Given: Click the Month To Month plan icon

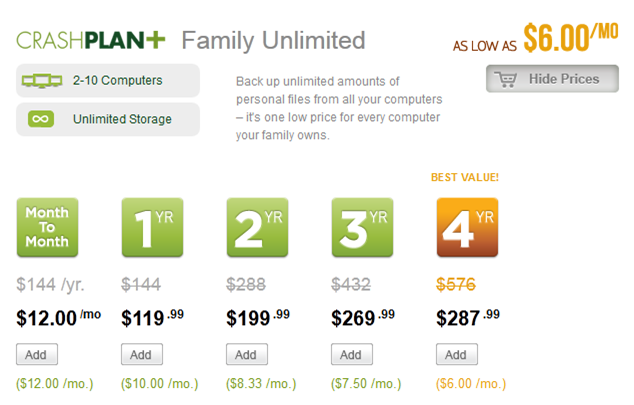Looking at the screenshot, I should tap(47, 227).
